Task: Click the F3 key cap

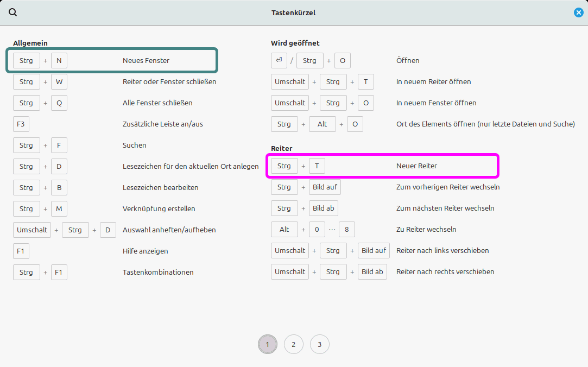Action: tap(21, 124)
